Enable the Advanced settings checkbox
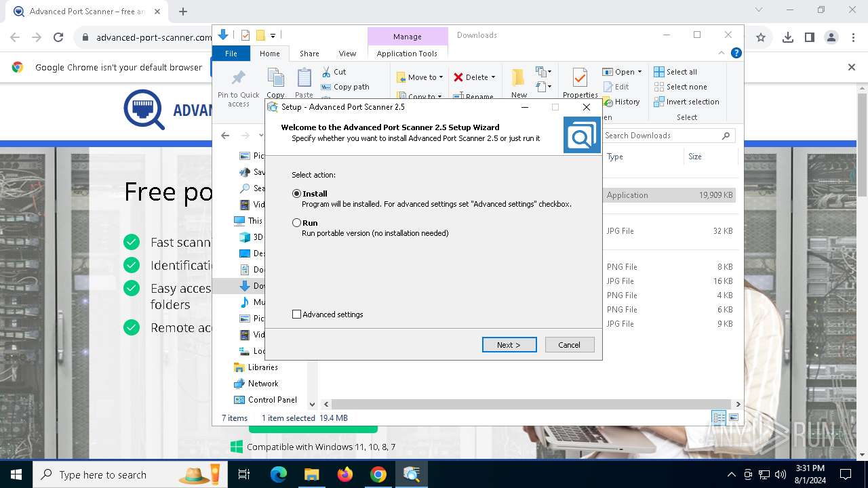 point(296,314)
